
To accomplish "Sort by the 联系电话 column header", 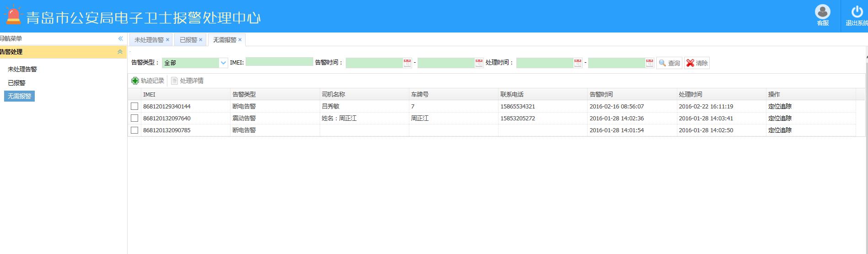I will 542,94.
